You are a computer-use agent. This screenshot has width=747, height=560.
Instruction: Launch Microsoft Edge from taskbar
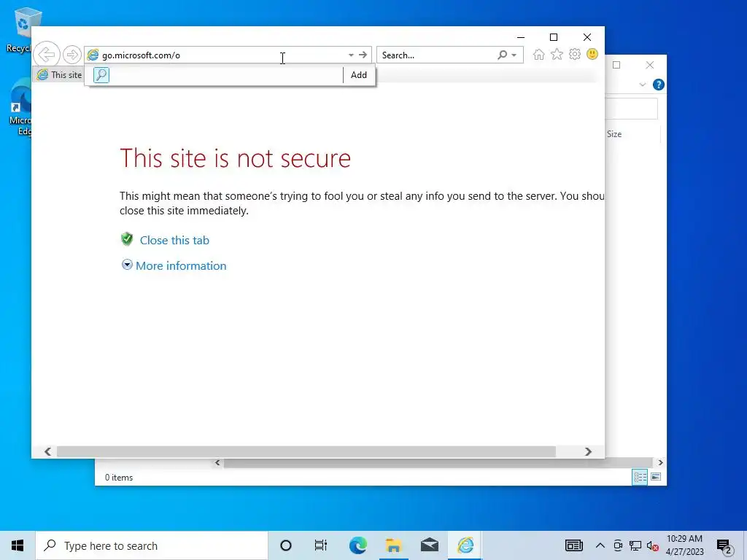coord(357,545)
